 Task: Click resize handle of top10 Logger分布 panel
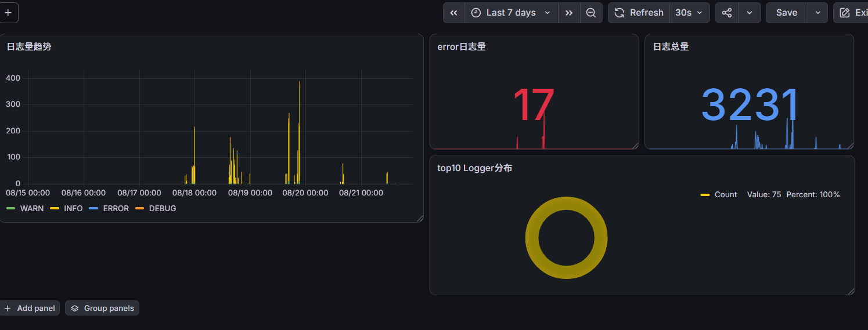(x=851, y=291)
